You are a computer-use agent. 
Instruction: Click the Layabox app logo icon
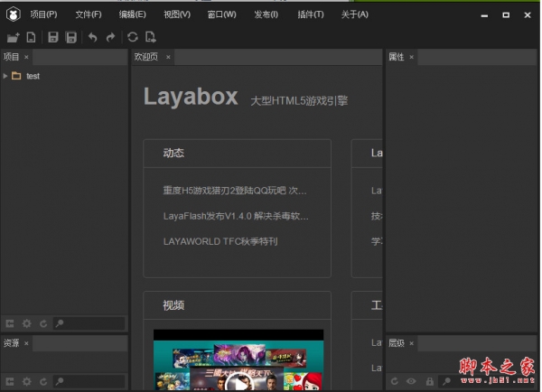pos(14,14)
